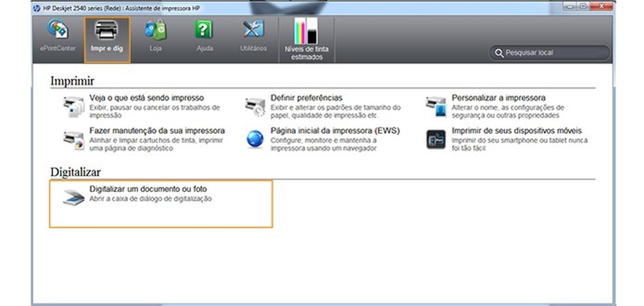This screenshot has width=644, height=306.
Task: Open Imprimir de seus dispositivos móveis link
Action: tap(516, 131)
